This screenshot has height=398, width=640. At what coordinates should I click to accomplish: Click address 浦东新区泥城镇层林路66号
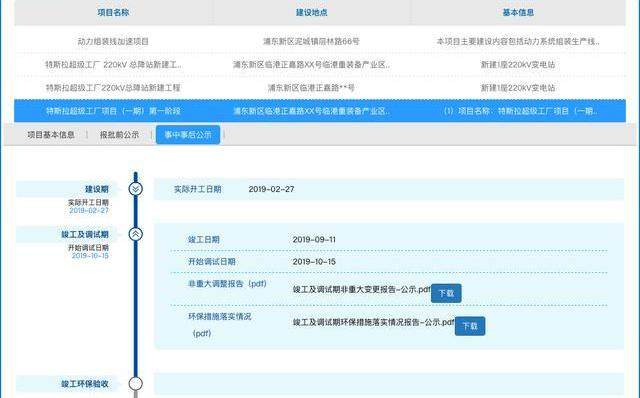tap(311, 42)
